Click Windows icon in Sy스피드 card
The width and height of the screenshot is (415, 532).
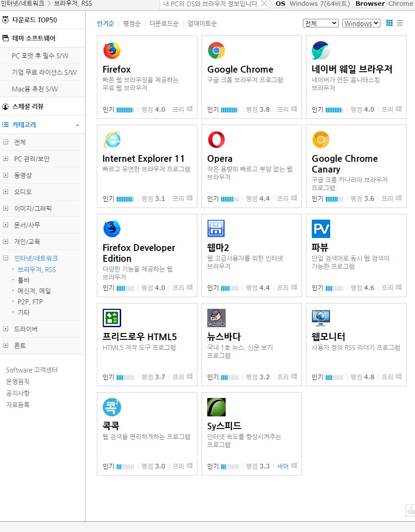(294, 466)
